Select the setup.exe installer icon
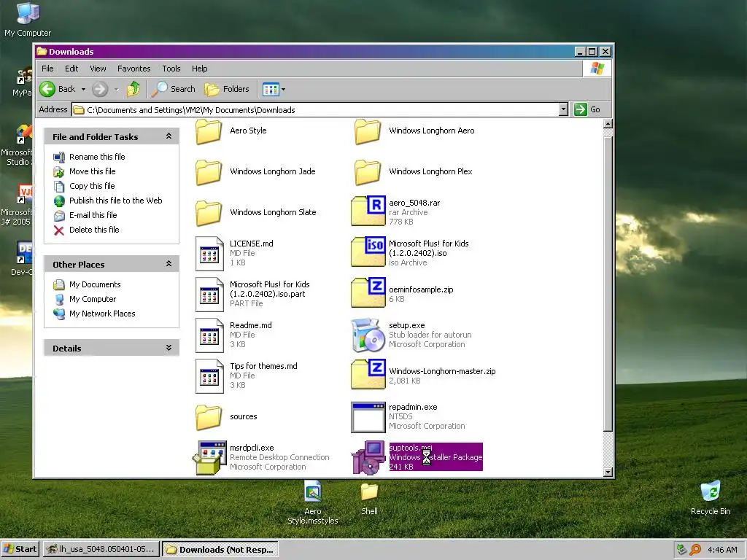The image size is (747, 560). click(x=368, y=335)
